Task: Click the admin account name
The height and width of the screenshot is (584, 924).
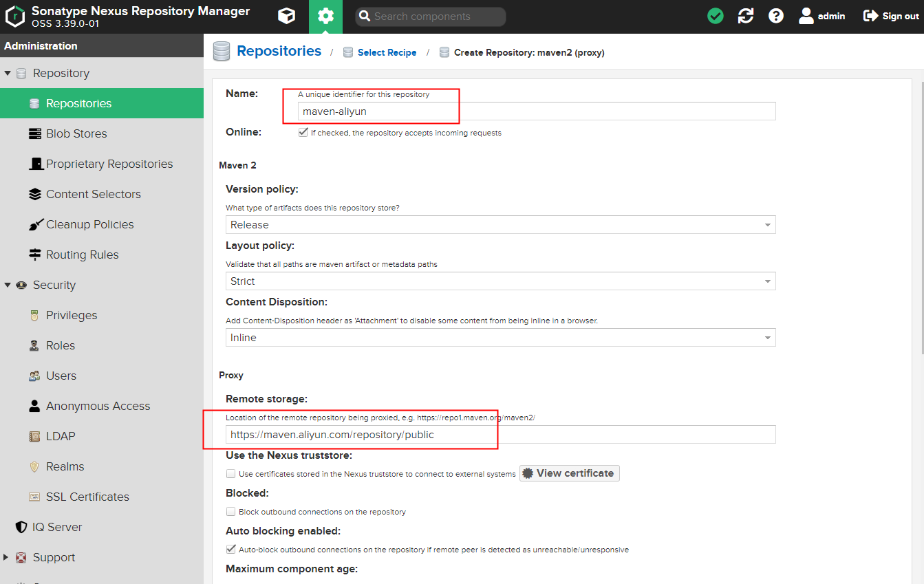Action: (x=831, y=16)
